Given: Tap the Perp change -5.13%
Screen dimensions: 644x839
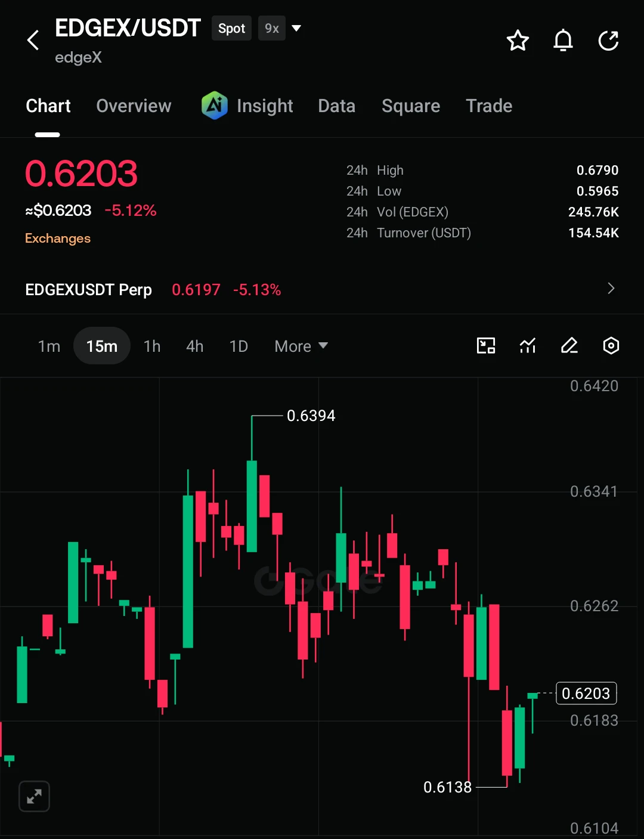Looking at the screenshot, I should [x=257, y=290].
